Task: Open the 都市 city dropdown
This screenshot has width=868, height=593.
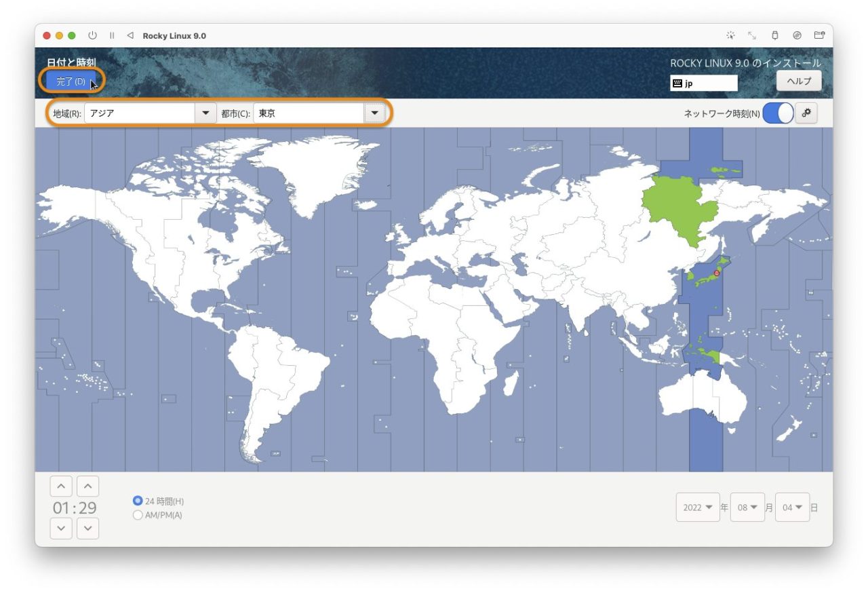Action: coord(375,113)
